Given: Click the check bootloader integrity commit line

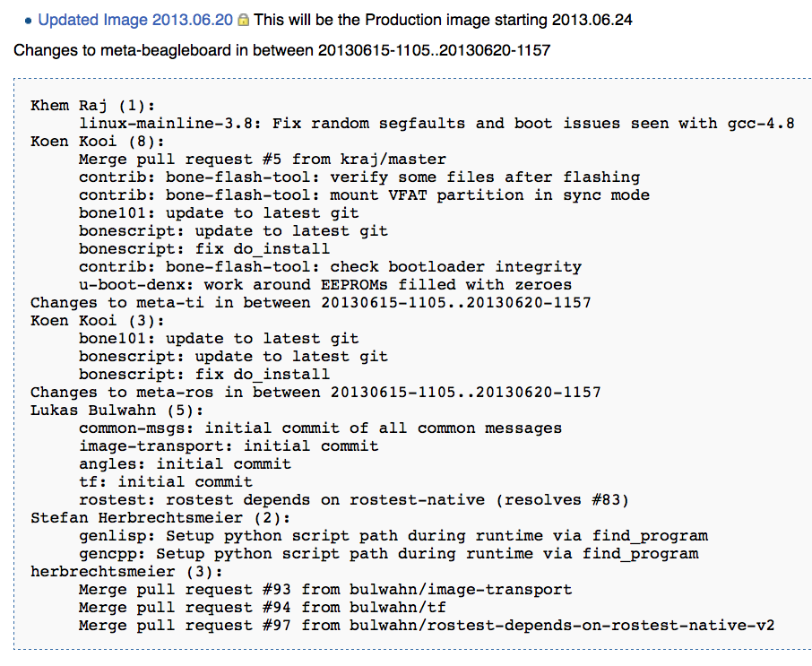Looking at the screenshot, I should (330, 266).
